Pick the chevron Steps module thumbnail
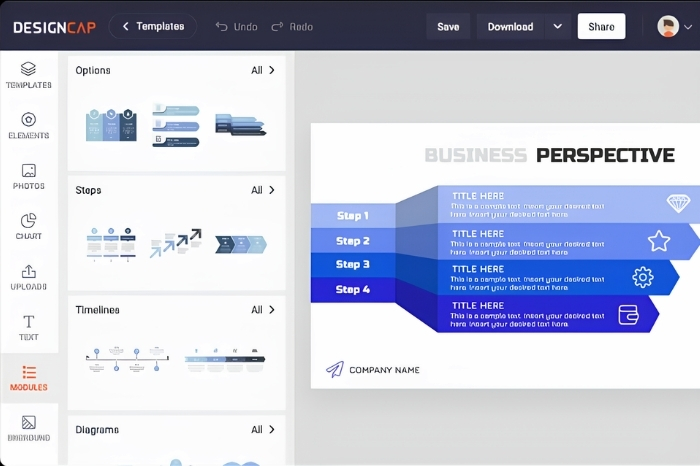The image size is (700, 466). point(241,245)
